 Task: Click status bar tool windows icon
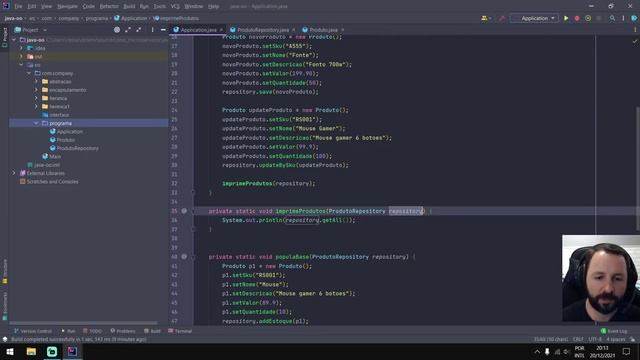5,339
